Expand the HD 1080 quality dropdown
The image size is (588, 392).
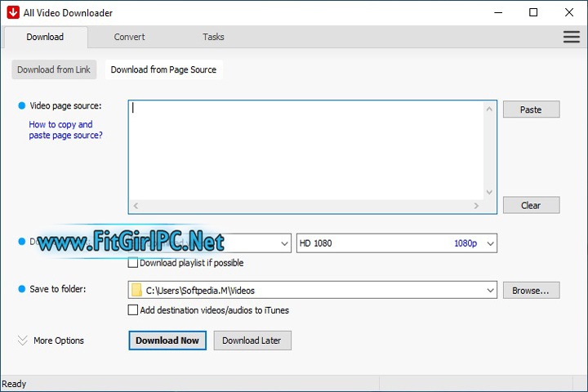tap(490, 243)
